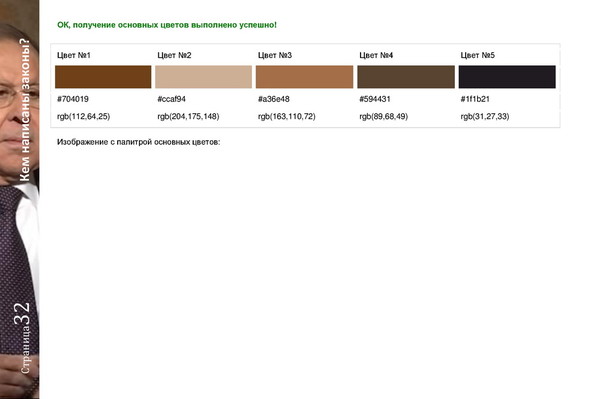The width and height of the screenshot is (600, 399).
Task: Click hex code #ccaf94
Action: coord(171,99)
